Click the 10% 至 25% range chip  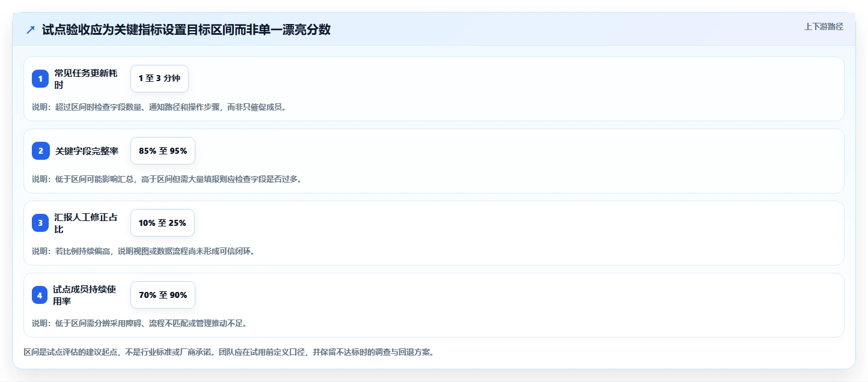(x=162, y=223)
